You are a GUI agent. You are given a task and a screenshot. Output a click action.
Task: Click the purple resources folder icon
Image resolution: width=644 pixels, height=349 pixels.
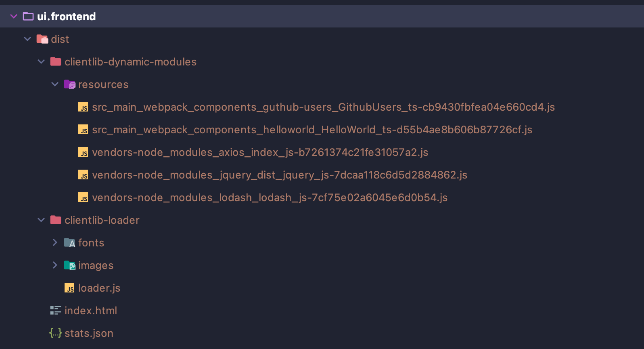pyautogui.click(x=70, y=84)
